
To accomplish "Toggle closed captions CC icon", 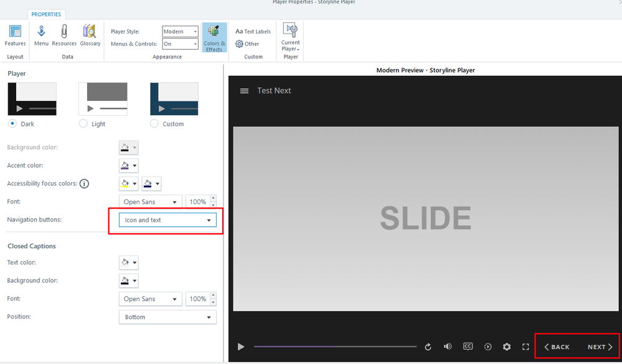I will (468, 347).
